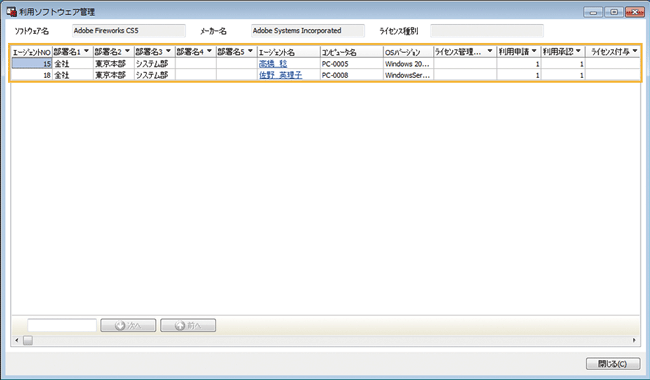Click the コンピュータ名 column header
Screen dimensions: 650x380
352,52
